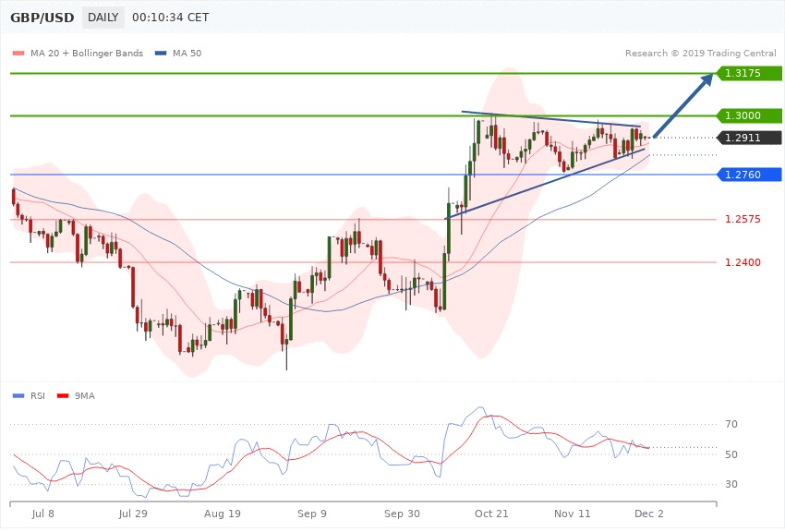Click the blue MA 50 legend line marker
Screen dimensions: 785x532
[x=162, y=54]
